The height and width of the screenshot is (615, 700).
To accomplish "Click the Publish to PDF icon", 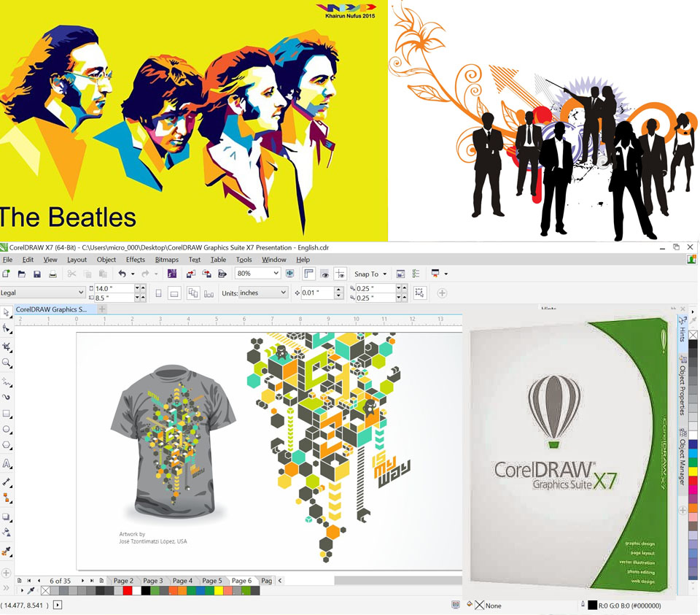I will [x=222, y=274].
